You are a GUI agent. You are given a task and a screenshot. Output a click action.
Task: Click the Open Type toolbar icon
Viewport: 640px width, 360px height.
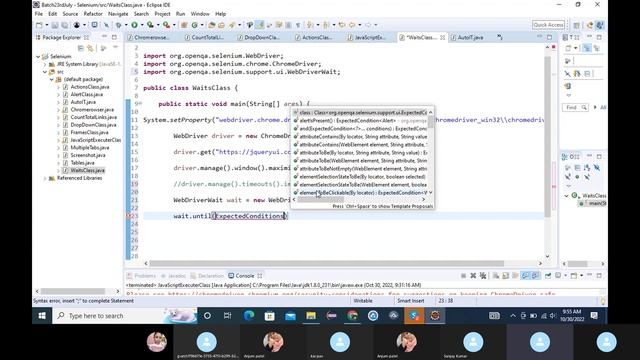tap(211, 25)
